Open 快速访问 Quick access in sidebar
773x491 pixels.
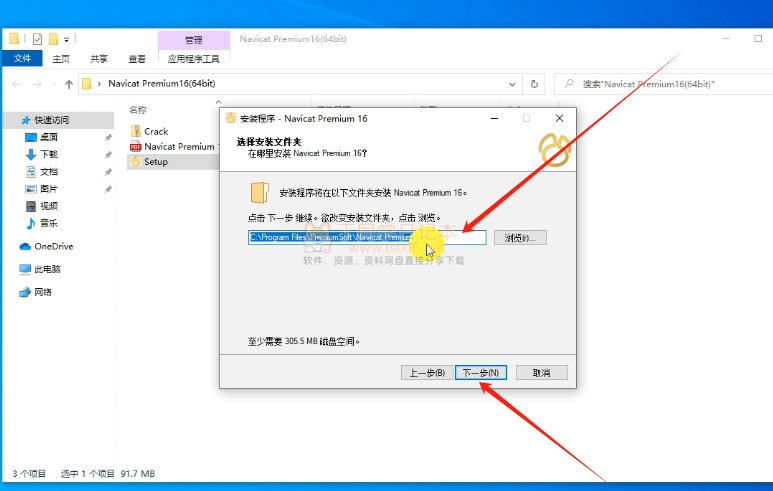51,120
